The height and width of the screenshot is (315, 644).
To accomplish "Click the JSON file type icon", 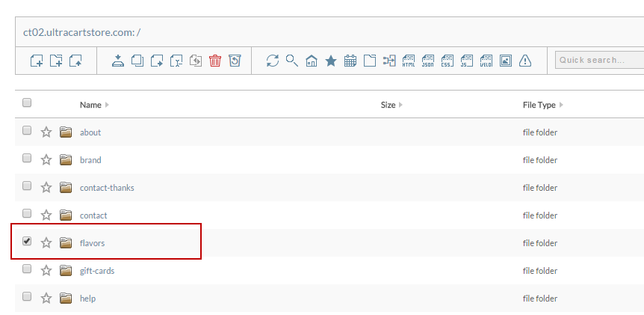I will (428, 61).
